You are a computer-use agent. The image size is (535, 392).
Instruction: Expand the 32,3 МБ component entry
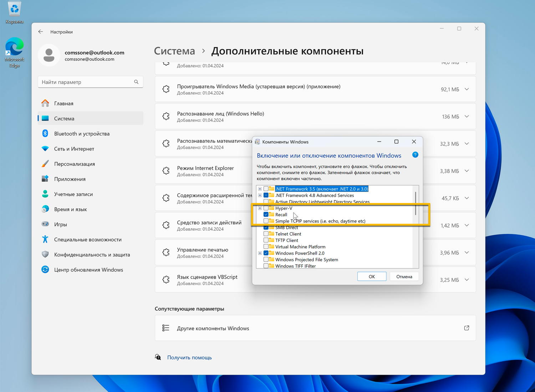467,143
